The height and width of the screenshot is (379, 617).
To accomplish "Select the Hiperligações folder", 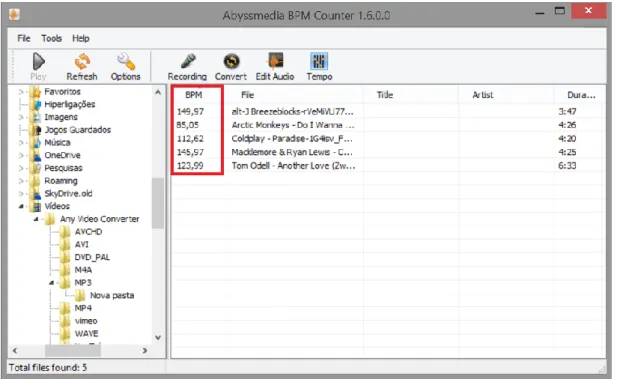I will point(70,104).
